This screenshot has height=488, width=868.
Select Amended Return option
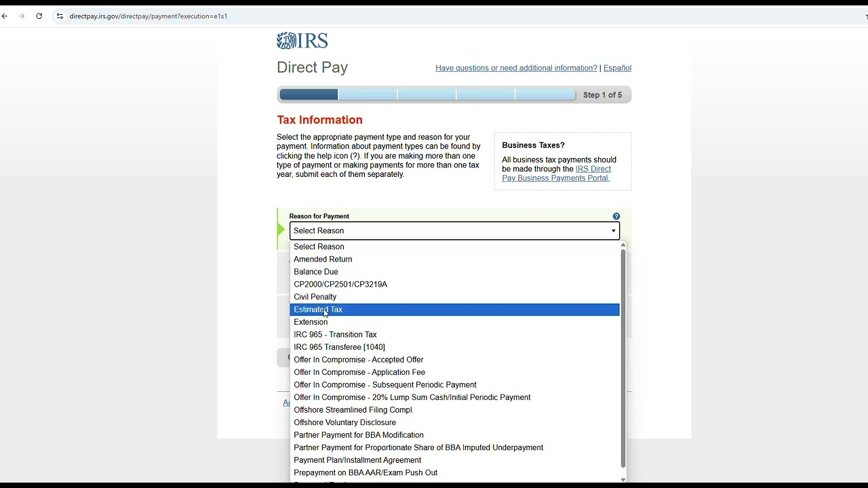454,260
